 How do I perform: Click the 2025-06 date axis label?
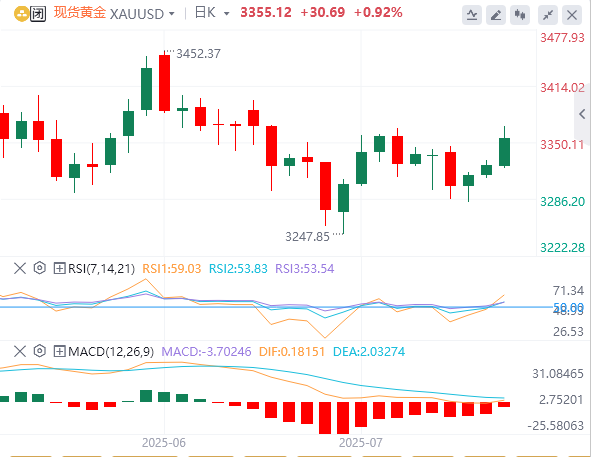pos(164,443)
